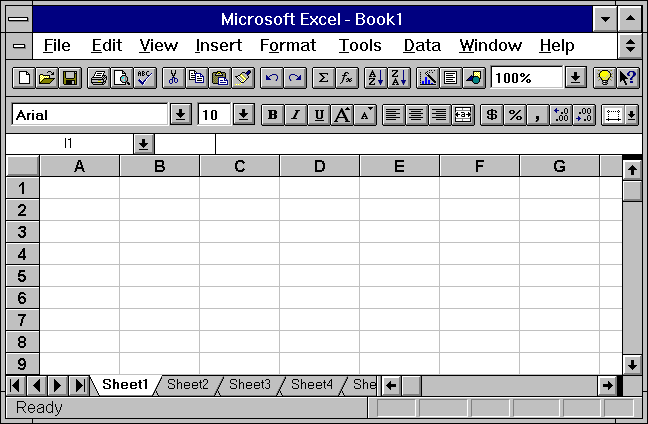
Task: Switch to the Sheet2 tab
Action: 188,385
